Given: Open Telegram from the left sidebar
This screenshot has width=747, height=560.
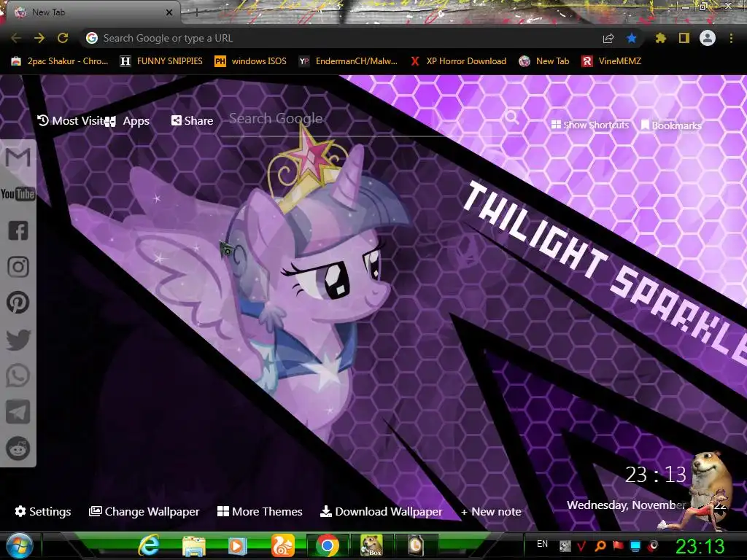Looking at the screenshot, I should tap(18, 412).
